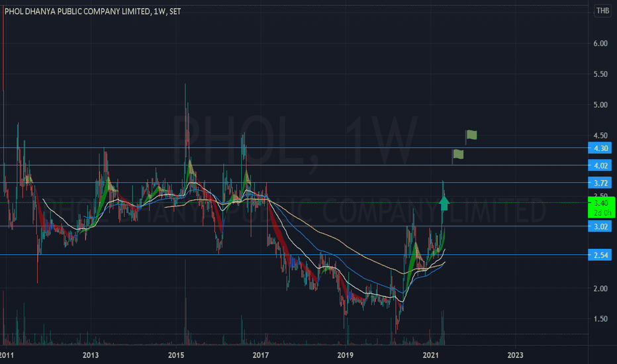Click the 5.00 price axis label

click(600, 105)
